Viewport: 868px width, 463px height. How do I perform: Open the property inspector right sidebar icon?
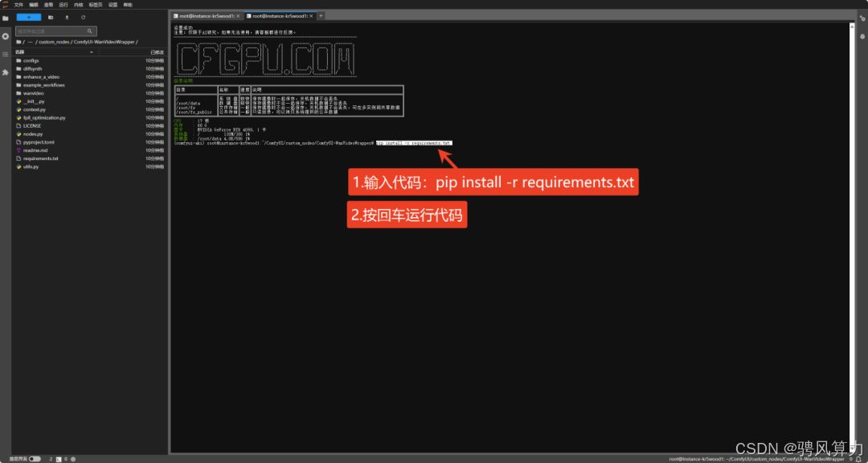[862, 18]
